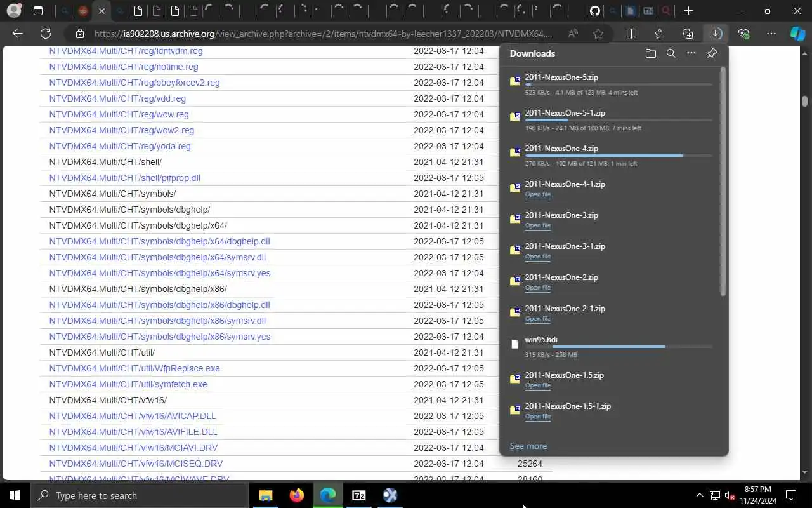The height and width of the screenshot is (508, 812).
Task: Open link vfw16/AVICAP.DLL
Action: click(133, 416)
